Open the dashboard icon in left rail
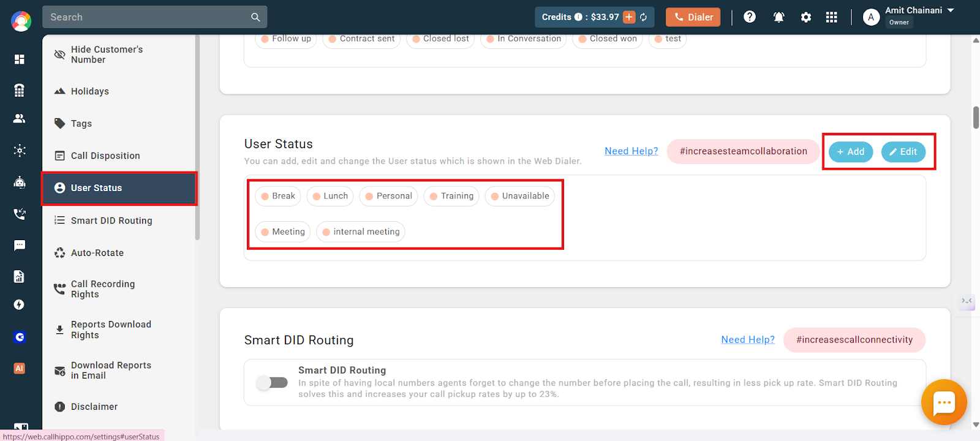Viewport: 980px width, 441px height. tap(20, 59)
